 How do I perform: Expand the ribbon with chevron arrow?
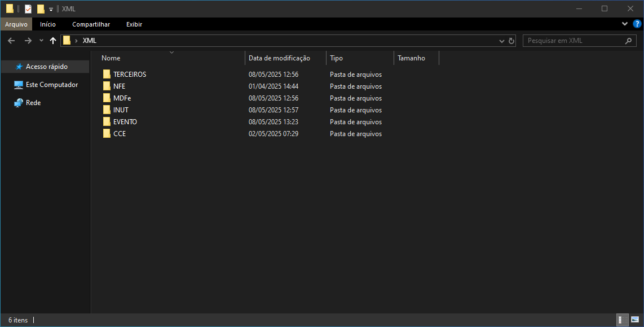pyautogui.click(x=624, y=24)
